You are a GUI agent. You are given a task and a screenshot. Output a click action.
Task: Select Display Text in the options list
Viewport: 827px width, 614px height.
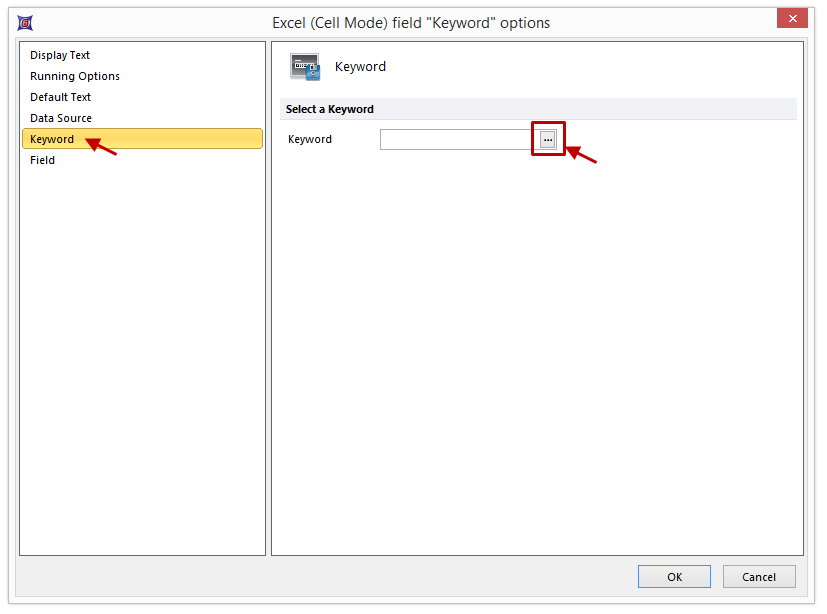click(60, 55)
